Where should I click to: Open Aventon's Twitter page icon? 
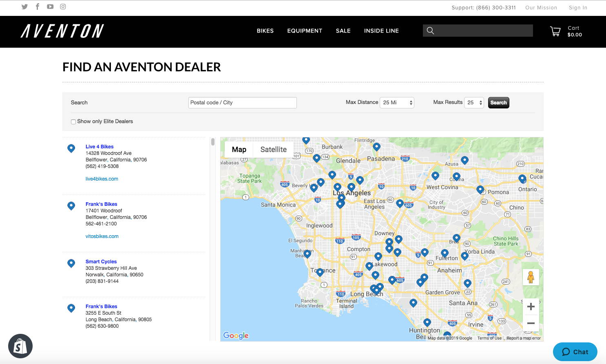coord(24,7)
